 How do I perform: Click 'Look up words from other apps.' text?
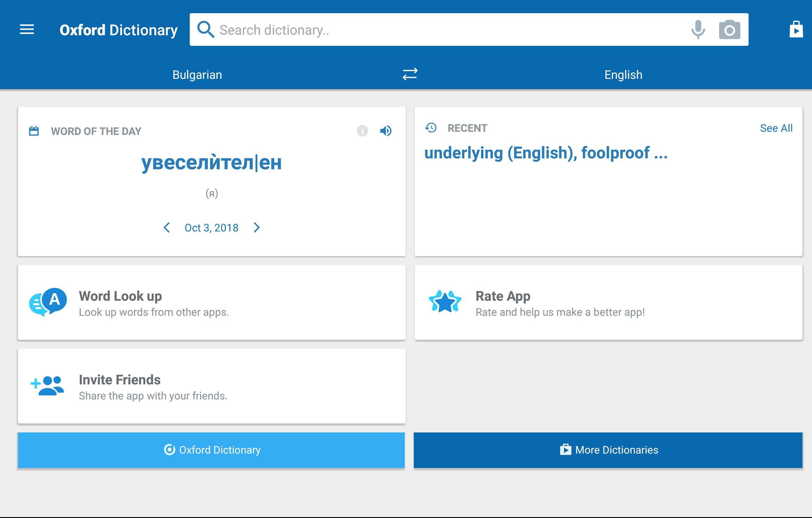[x=154, y=312]
